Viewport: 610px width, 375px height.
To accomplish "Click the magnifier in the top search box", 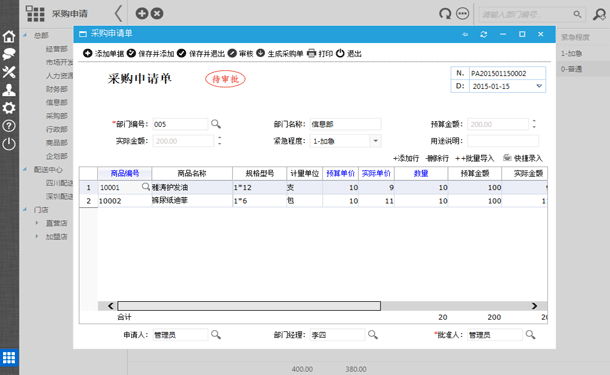I will click(x=577, y=14).
